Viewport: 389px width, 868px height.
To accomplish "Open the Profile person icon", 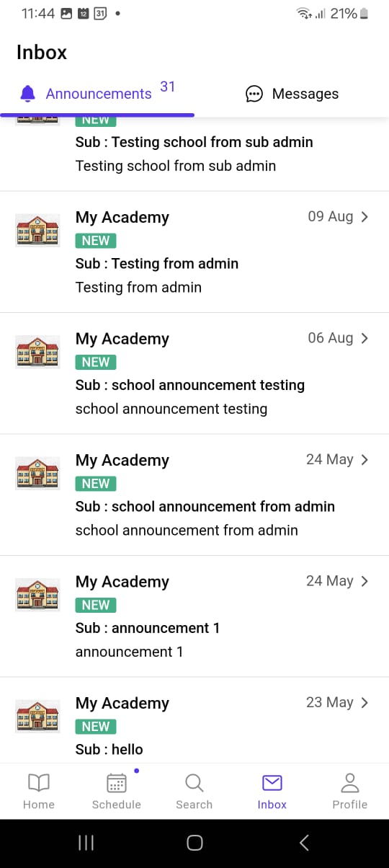I will (x=350, y=783).
